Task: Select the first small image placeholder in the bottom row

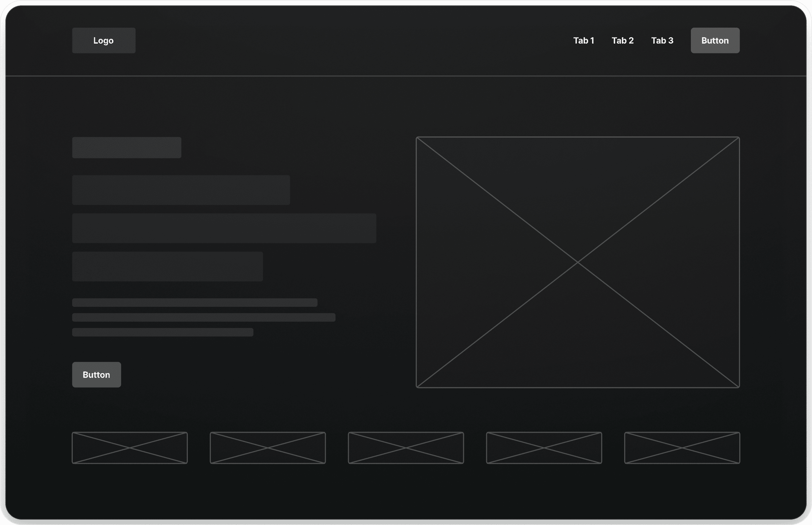Action: [130, 448]
